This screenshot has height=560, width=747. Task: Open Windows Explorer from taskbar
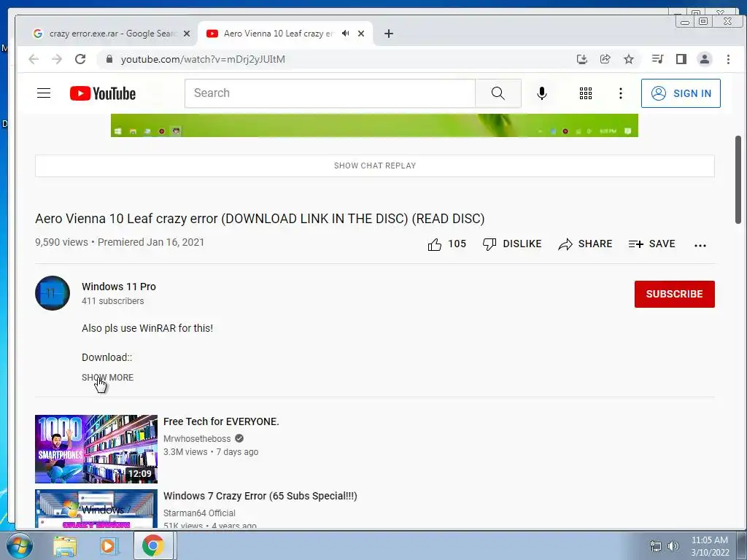pos(64,545)
